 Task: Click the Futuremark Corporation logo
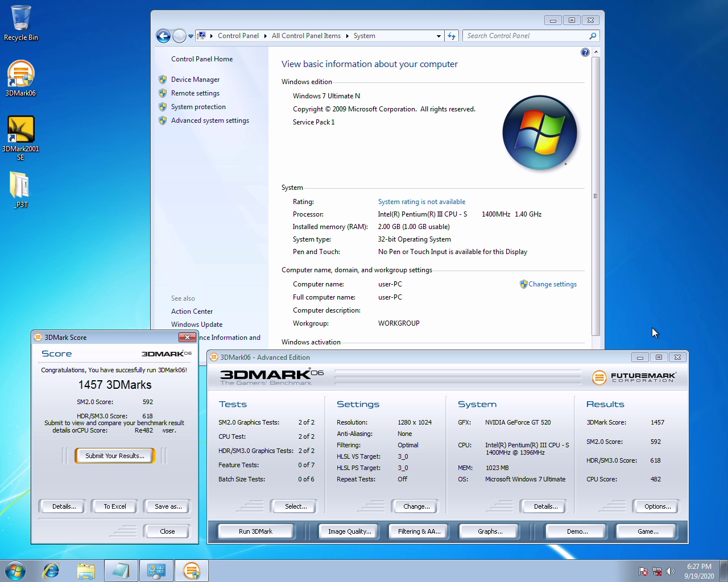634,377
